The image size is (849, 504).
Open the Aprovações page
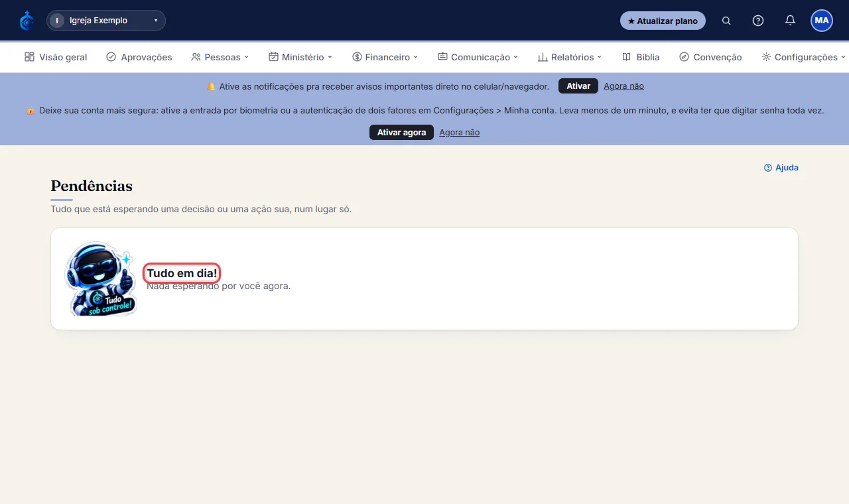point(139,57)
